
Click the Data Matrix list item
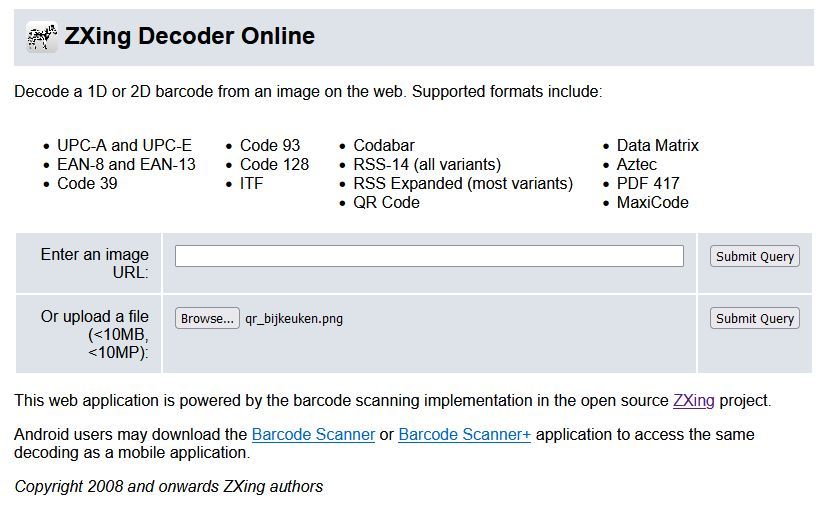(x=657, y=146)
